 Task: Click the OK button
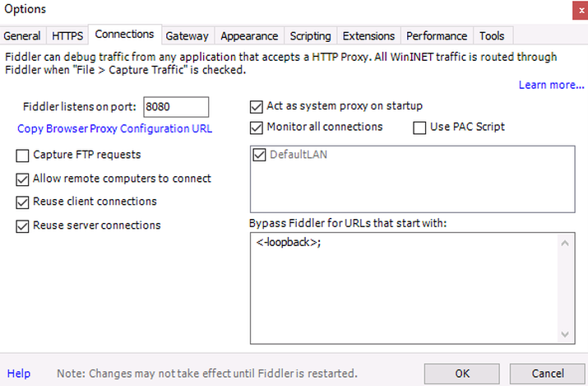[462, 373]
